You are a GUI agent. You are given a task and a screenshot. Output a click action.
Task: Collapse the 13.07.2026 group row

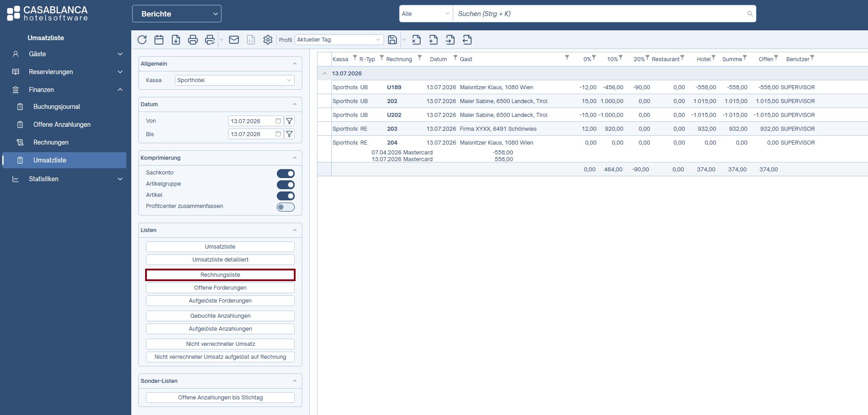[x=325, y=74]
